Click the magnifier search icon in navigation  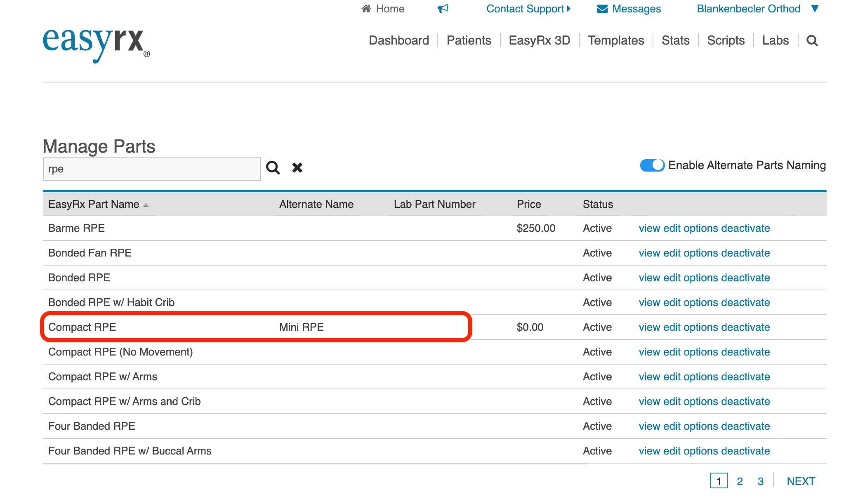(x=812, y=40)
